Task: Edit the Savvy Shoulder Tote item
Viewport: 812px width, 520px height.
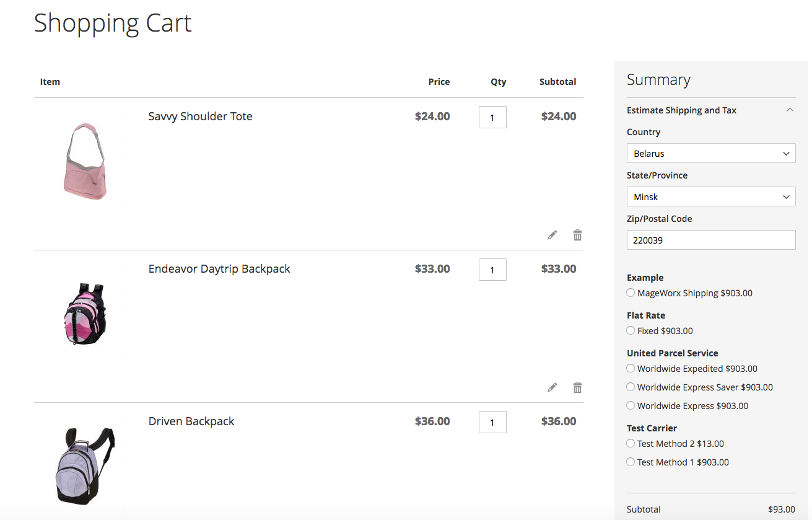Action: pyautogui.click(x=552, y=235)
